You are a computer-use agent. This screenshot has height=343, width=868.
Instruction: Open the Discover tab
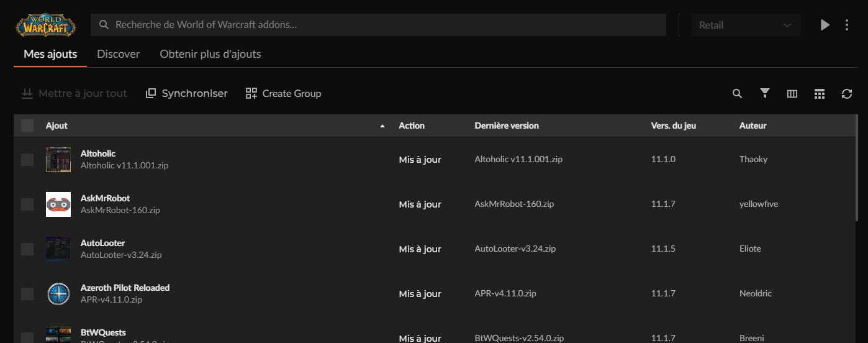pyautogui.click(x=119, y=54)
